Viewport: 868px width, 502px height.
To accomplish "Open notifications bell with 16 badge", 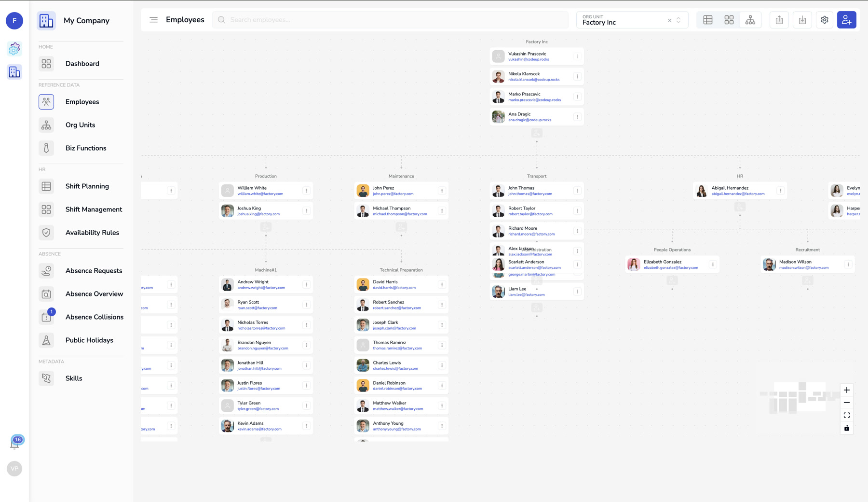I will coord(15,443).
